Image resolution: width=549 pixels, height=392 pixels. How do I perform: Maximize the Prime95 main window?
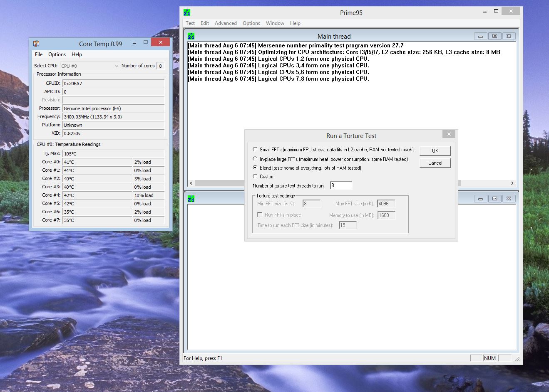point(496,11)
